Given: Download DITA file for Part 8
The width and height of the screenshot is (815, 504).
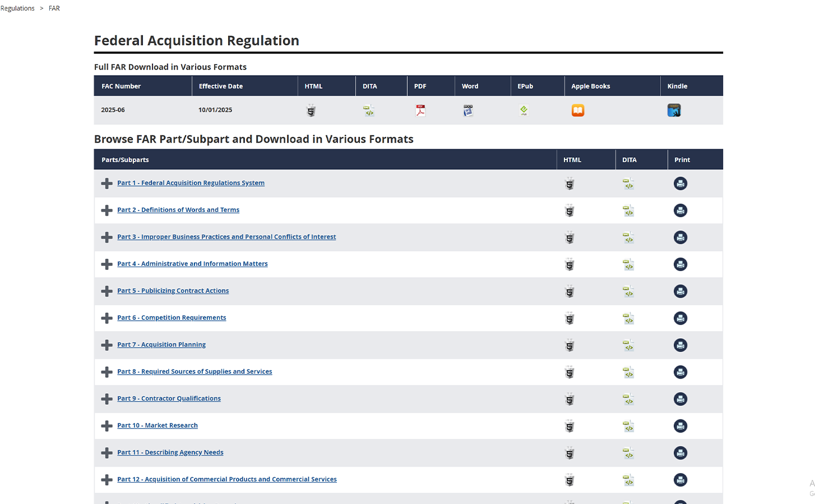Looking at the screenshot, I should (x=628, y=372).
